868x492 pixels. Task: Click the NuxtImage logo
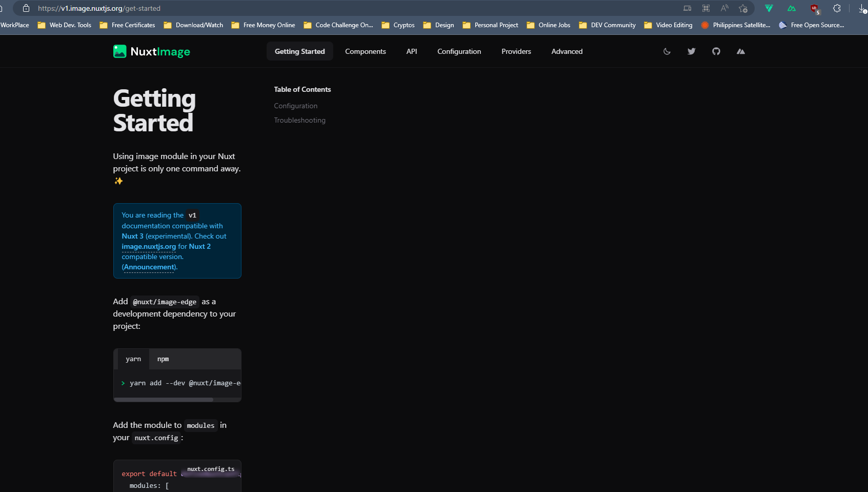[152, 51]
